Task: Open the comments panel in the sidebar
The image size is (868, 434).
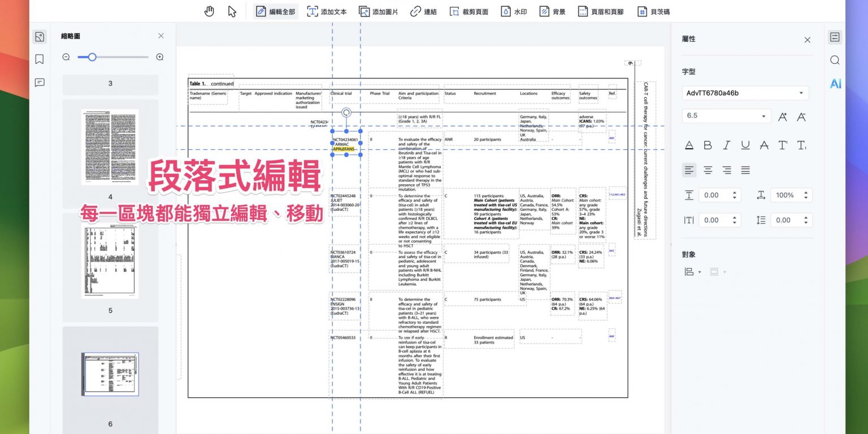Action: pos(39,83)
